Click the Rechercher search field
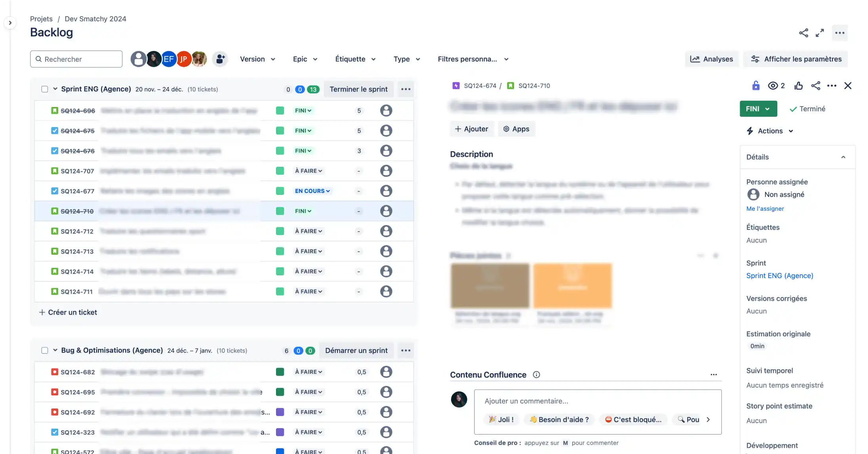 click(76, 59)
